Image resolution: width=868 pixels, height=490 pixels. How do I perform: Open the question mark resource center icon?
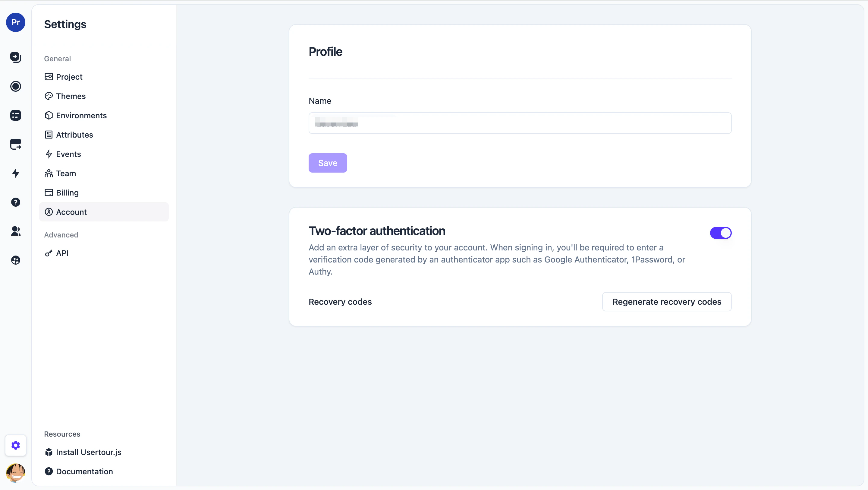click(15, 202)
